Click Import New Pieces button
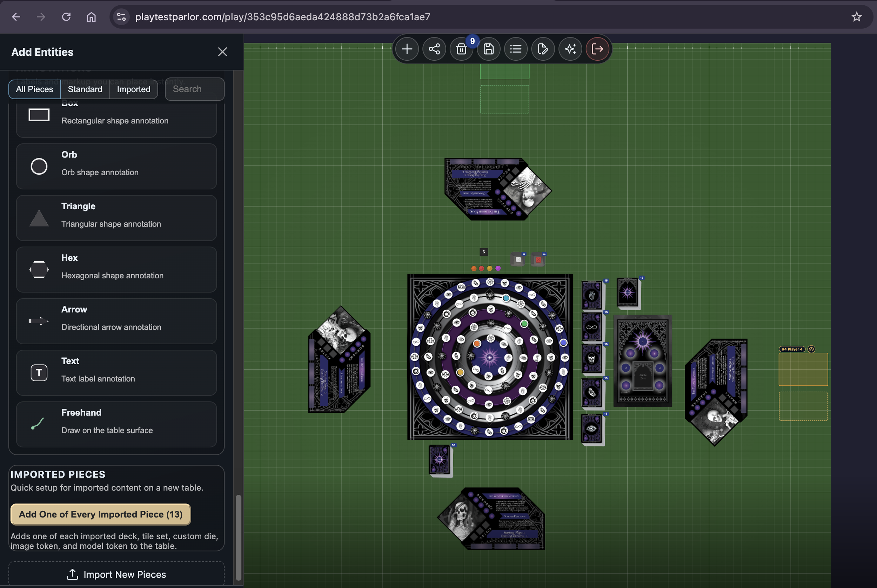Screen dimensions: 877x588 point(116,574)
